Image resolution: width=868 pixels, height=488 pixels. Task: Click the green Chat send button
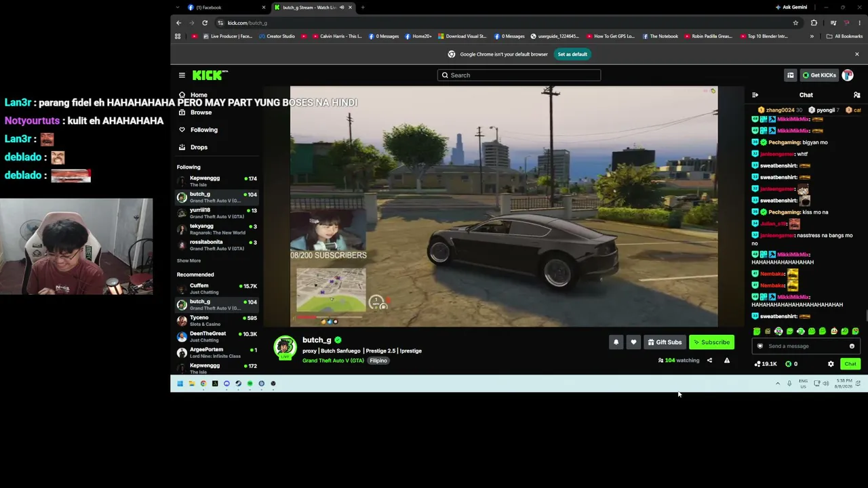(x=850, y=364)
